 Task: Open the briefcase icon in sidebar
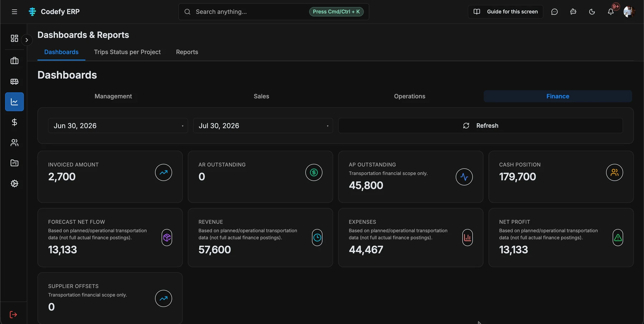14,61
